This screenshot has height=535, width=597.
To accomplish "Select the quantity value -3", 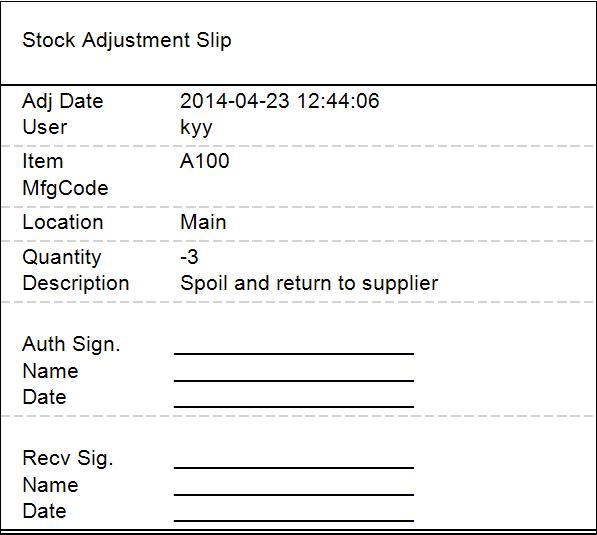I will tap(189, 257).
